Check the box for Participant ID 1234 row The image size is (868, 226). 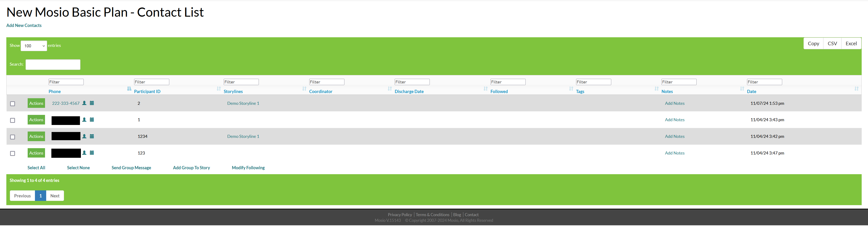point(12,137)
